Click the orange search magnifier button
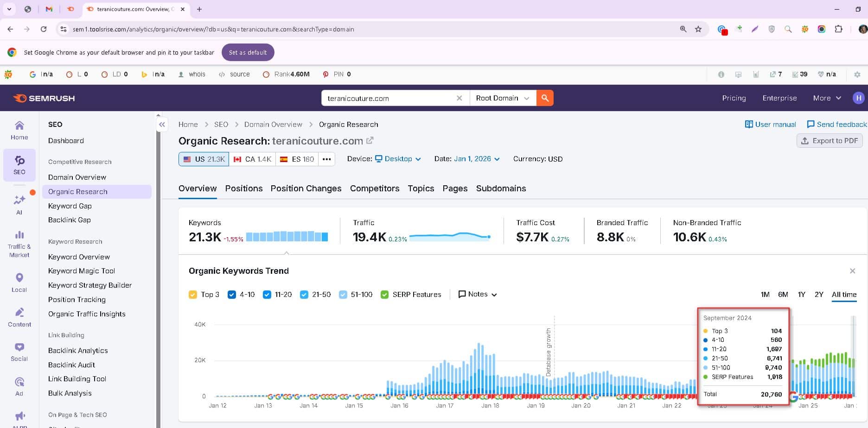 pos(545,98)
